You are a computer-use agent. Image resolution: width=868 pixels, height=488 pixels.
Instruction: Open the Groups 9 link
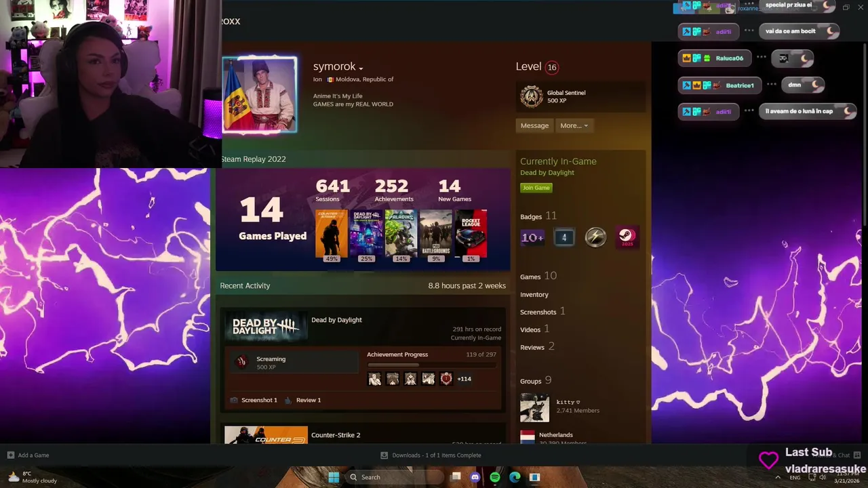point(536,381)
